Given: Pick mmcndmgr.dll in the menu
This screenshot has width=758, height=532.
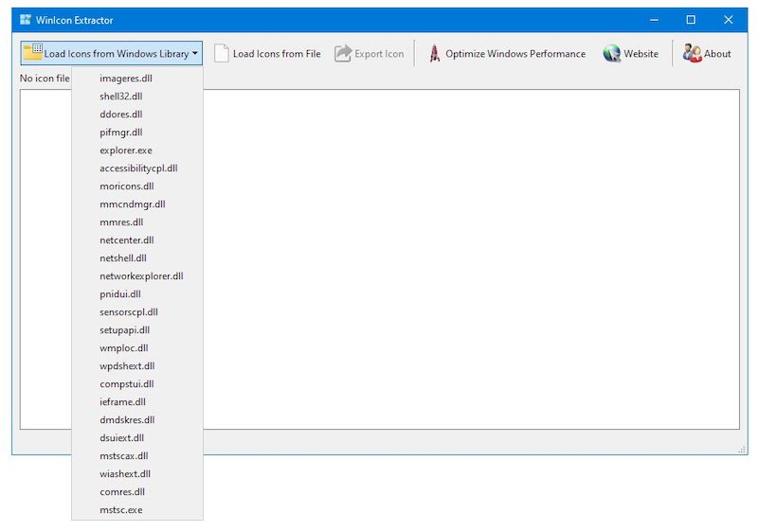Looking at the screenshot, I should [137, 204].
